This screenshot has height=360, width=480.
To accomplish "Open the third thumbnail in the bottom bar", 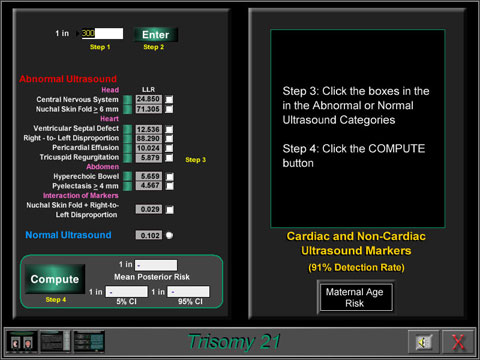I will (89, 342).
